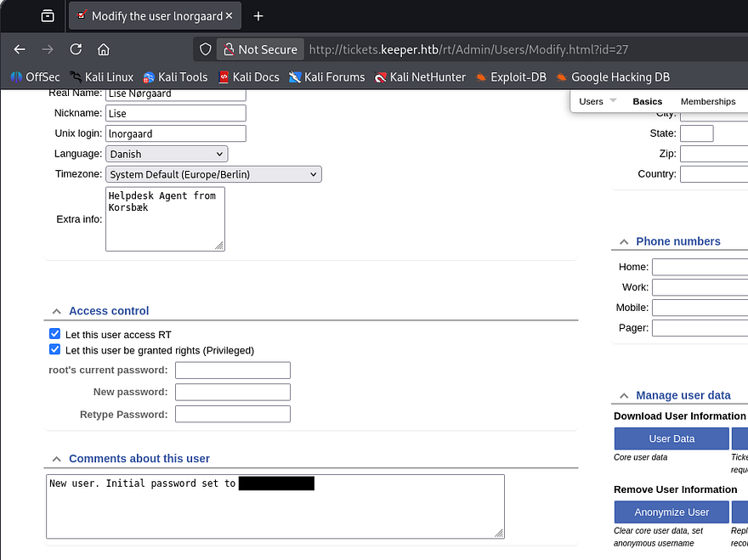Open the Users menu in page navigation
This screenshot has height=560, width=748.
point(597,101)
